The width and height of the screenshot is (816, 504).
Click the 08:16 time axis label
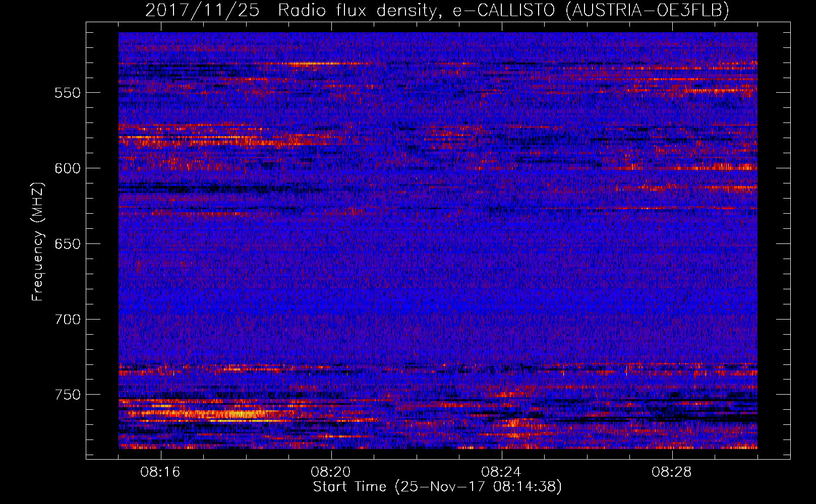pos(160,472)
